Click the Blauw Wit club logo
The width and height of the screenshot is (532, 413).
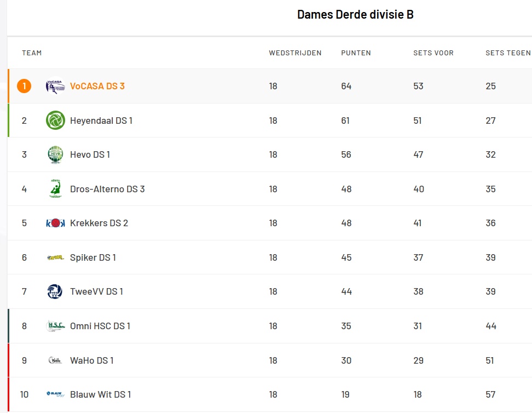[x=55, y=394]
